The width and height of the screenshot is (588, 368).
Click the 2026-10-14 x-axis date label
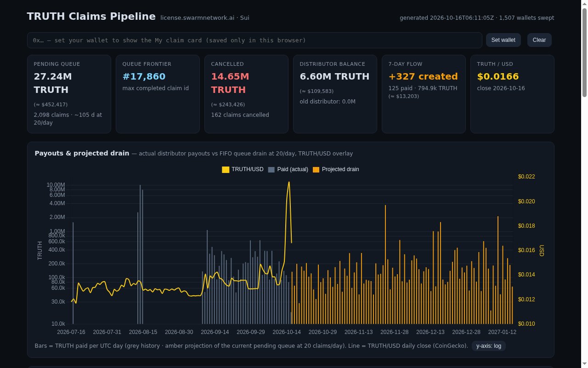coord(287,332)
